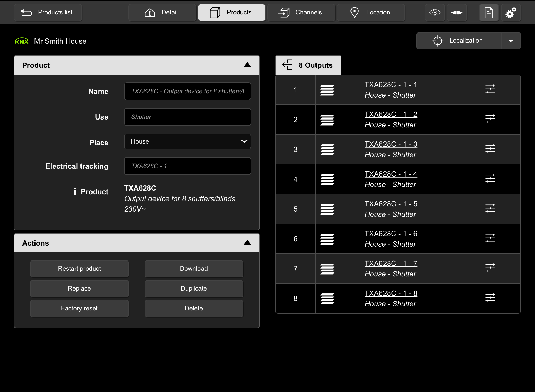Screen dimensions: 535x392
Task: Click output row number 1 cell
Action: point(296,90)
